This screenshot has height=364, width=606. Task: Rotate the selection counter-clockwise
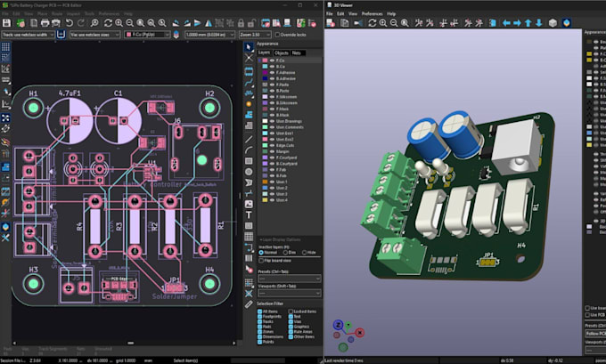pyautogui.click(x=176, y=23)
